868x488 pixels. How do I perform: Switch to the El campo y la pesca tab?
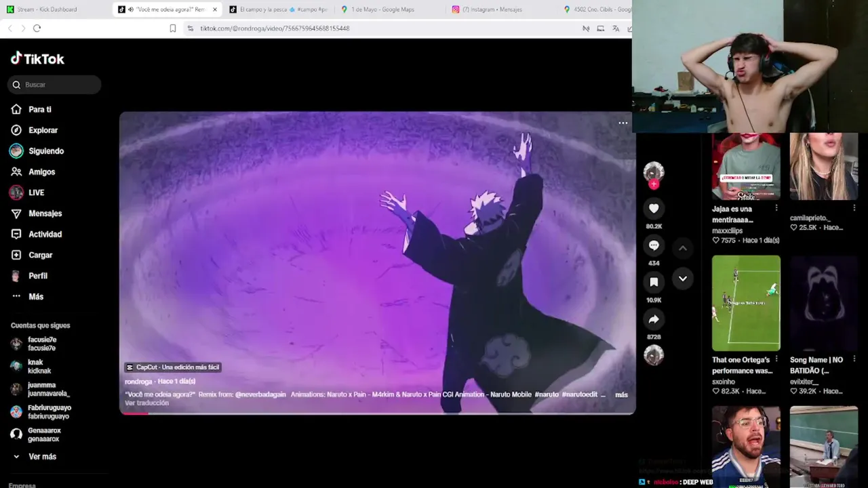coord(278,9)
